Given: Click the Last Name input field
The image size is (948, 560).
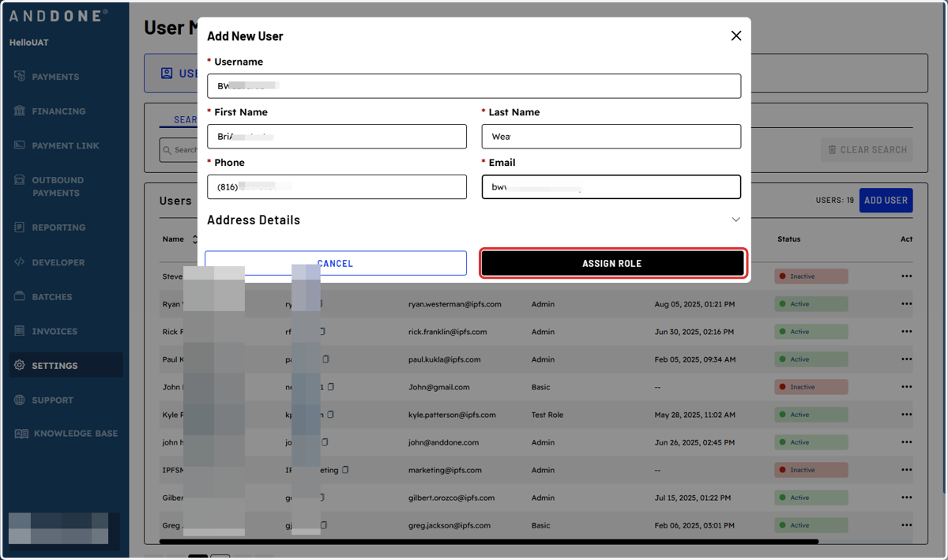Looking at the screenshot, I should coord(611,137).
